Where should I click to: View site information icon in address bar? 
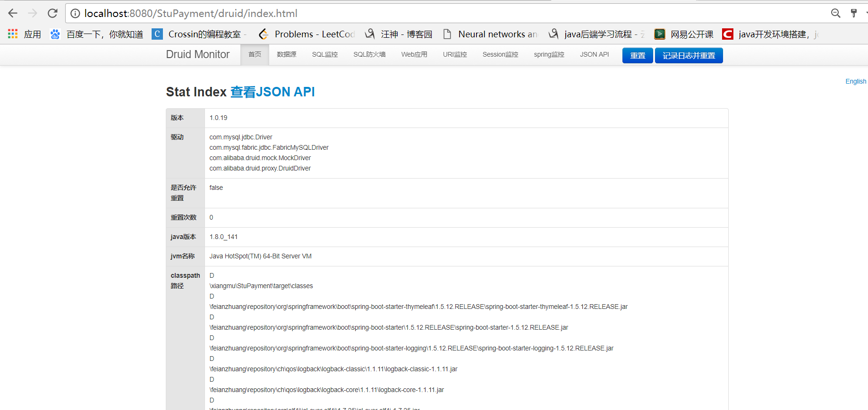click(75, 13)
